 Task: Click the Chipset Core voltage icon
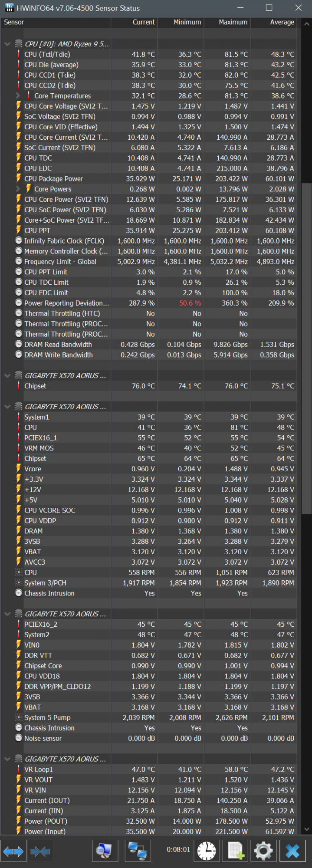(19, 666)
